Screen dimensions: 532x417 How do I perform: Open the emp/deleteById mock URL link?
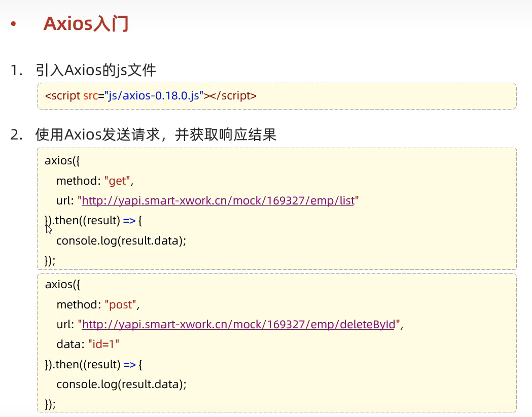click(238, 324)
